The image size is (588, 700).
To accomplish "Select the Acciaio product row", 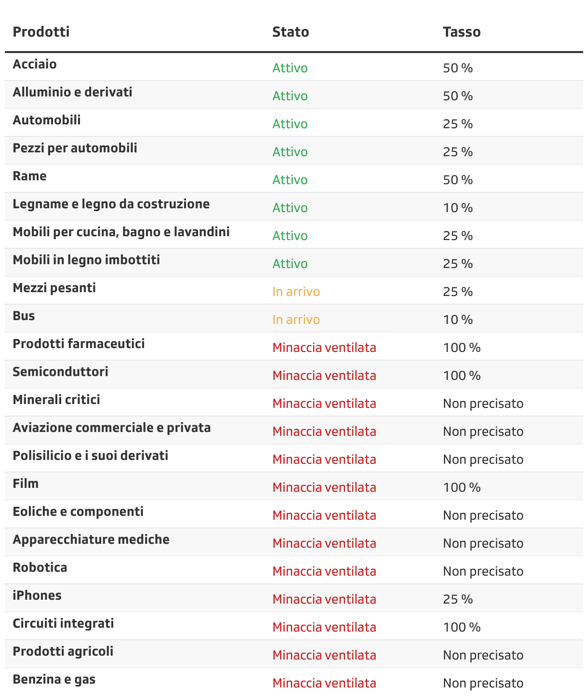I will (x=35, y=64).
